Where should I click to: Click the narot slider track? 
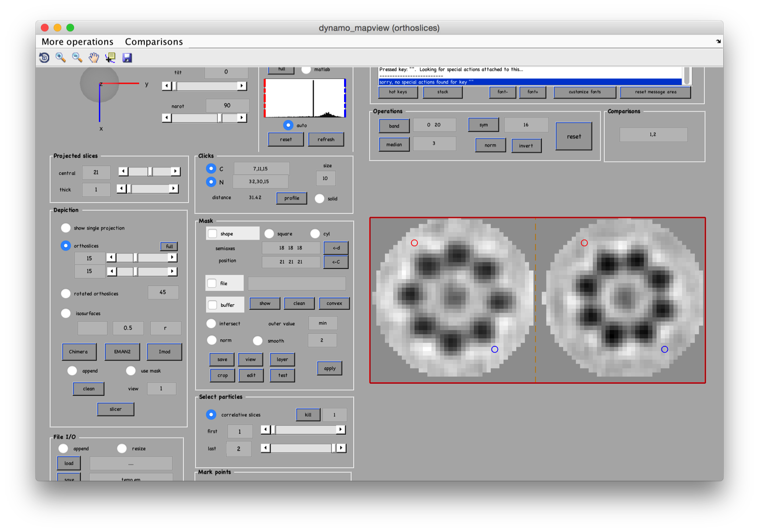pyautogui.click(x=195, y=118)
